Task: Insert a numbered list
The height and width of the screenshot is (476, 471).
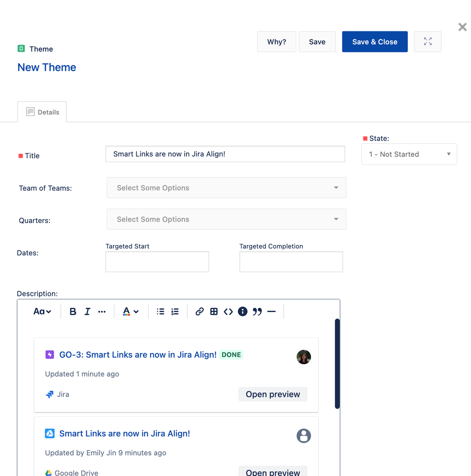Action: [x=175, y=312]
